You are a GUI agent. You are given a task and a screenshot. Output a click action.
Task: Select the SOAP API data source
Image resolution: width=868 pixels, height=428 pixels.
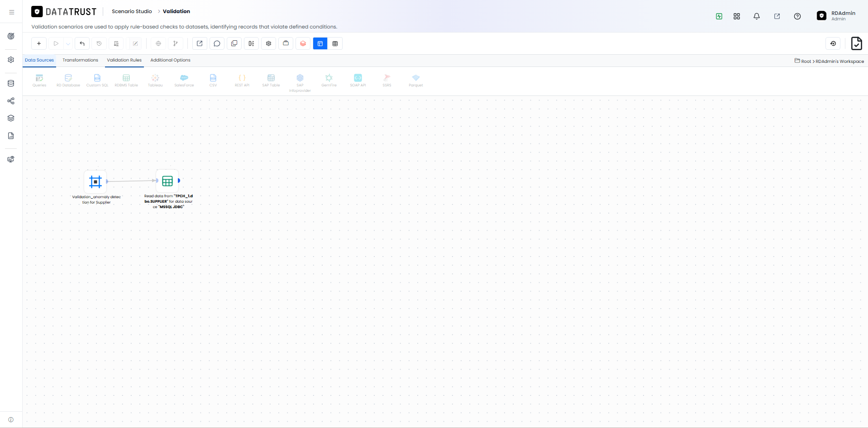358,81
